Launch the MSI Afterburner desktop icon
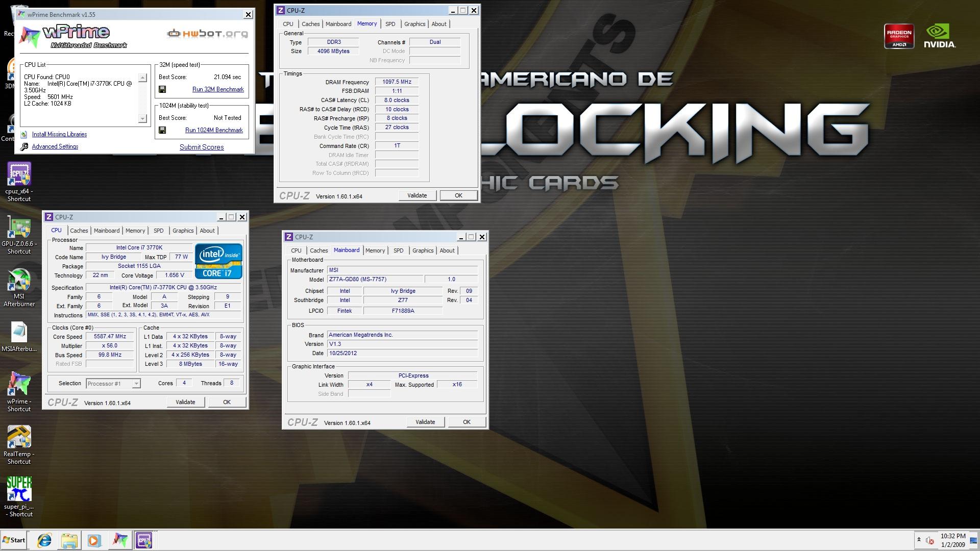 click(19, 287)
